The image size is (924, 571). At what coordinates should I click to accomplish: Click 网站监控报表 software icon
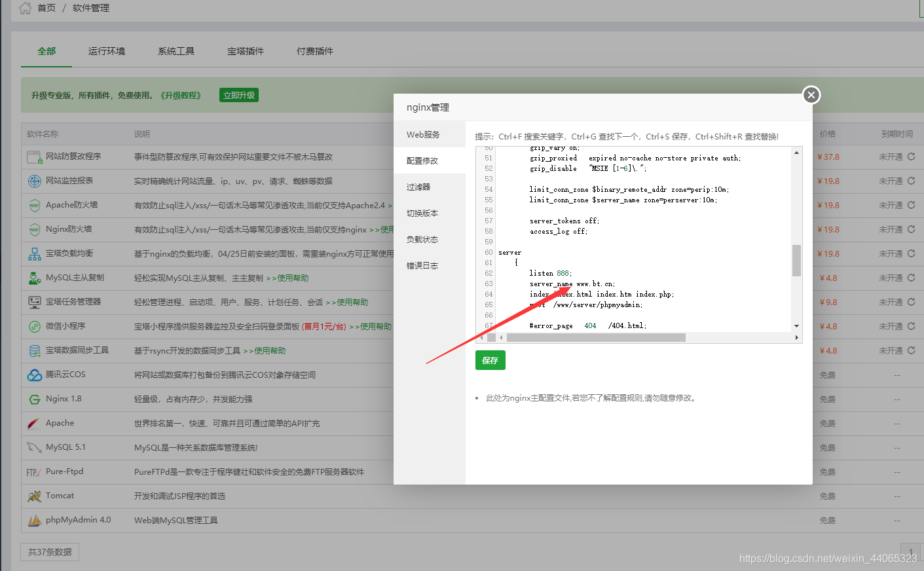point(34,181)
